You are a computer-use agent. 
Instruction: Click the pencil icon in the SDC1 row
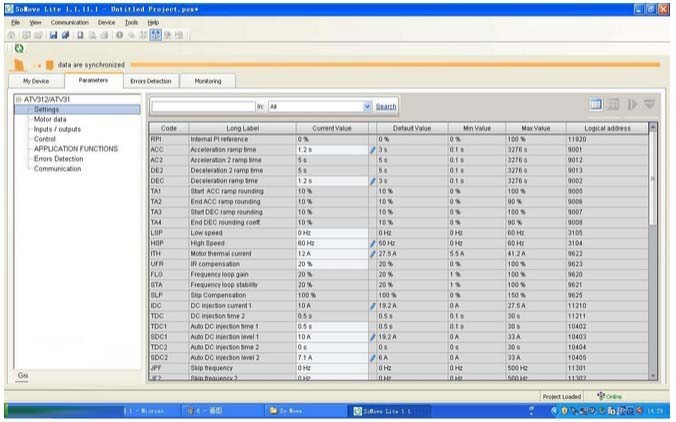(372, 337)
